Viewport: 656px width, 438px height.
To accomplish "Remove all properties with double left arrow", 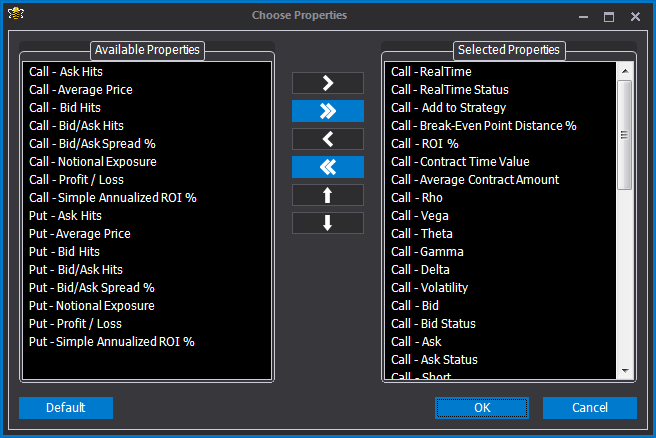I will point(328,167).
